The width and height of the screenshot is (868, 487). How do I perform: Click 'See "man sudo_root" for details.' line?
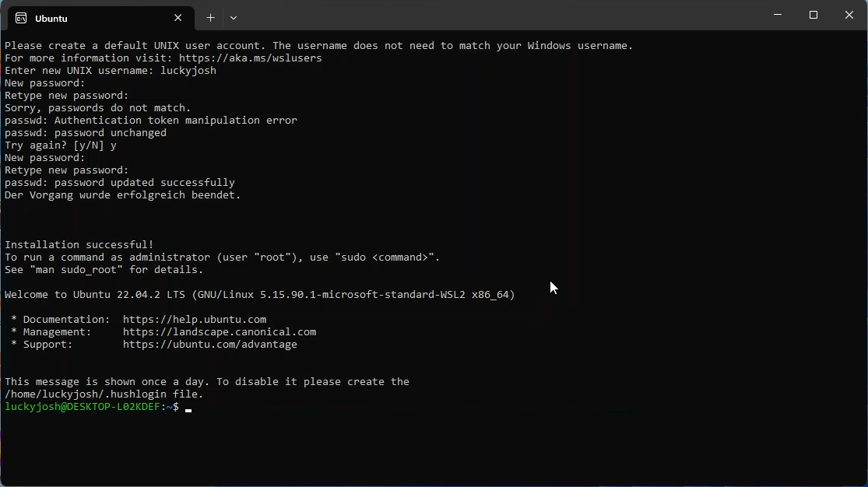click(104, 269)
